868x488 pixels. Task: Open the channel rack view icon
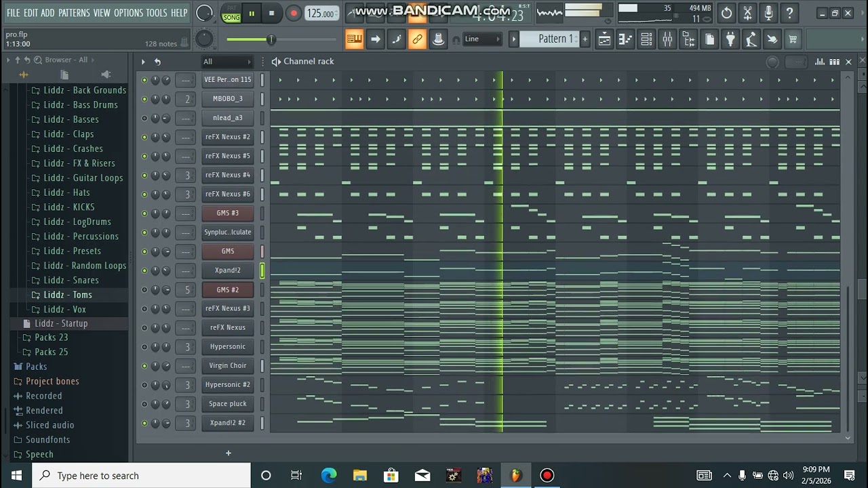pyautogui.click(x=646, y=39)
